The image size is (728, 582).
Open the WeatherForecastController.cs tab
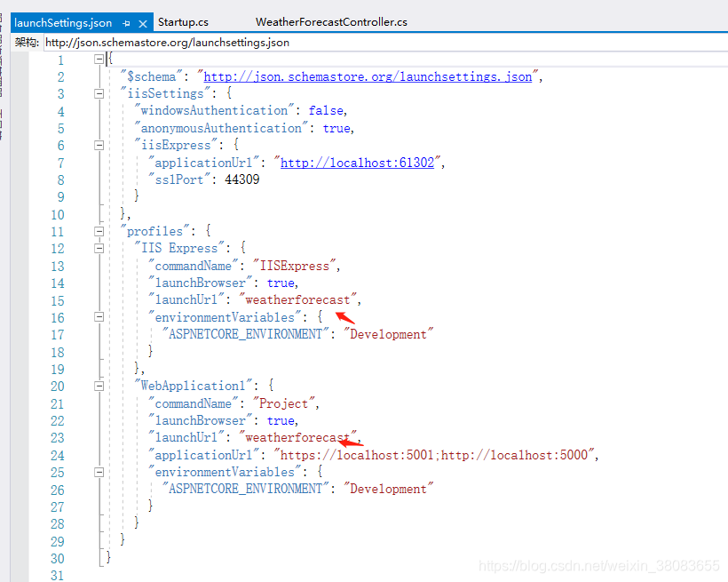[x=331, y=22]
